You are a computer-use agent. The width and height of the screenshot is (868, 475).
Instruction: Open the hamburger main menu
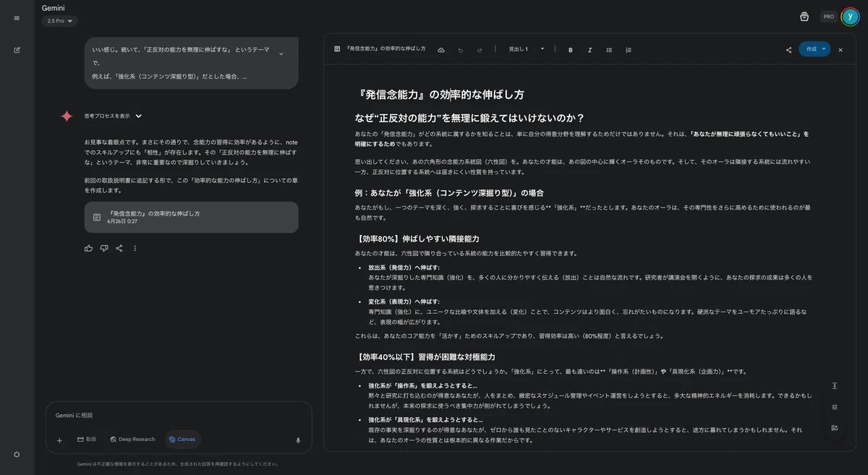tap(17, 18)
